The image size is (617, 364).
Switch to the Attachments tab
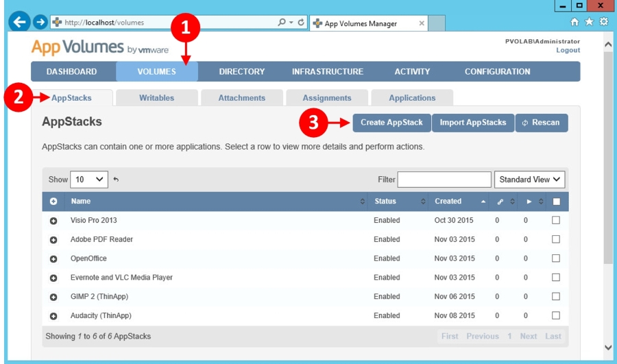242,98
